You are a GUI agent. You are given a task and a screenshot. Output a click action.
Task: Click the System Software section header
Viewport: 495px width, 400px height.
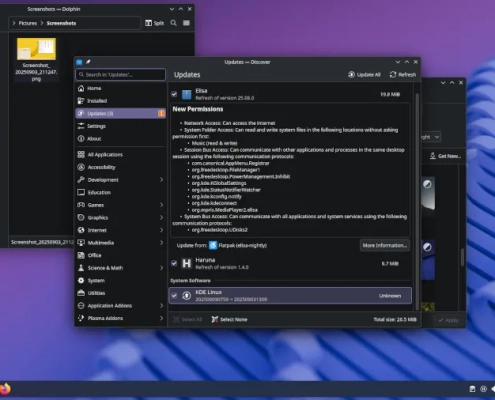pyautogui.click(x=190, y=281)
